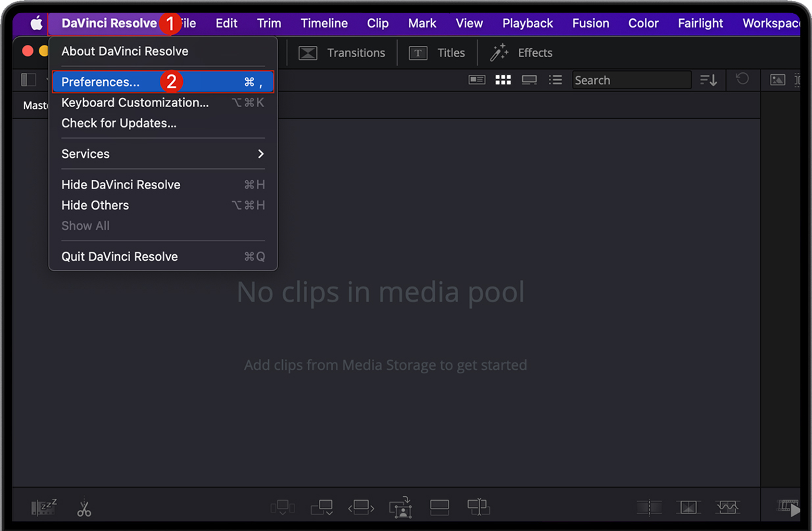Viewport: 812px width, 531px height.
Task: Open the Timeline menu
Action: coord(324,24)
